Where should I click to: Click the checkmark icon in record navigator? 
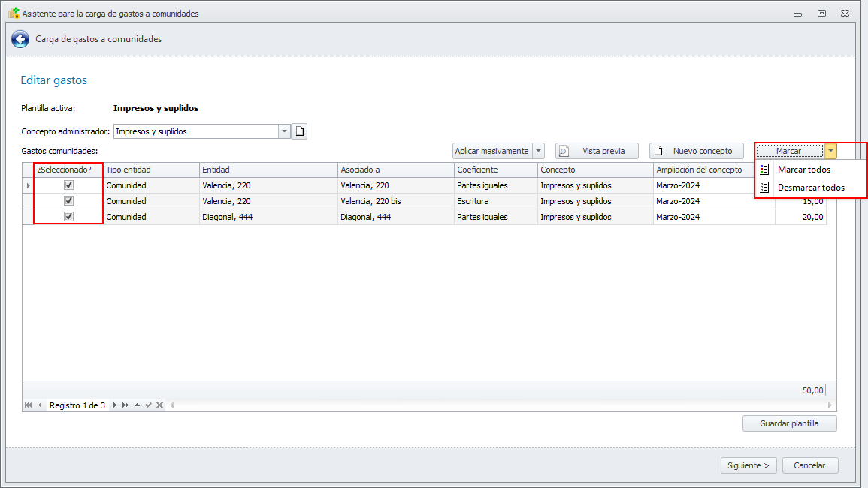point(148,405)
